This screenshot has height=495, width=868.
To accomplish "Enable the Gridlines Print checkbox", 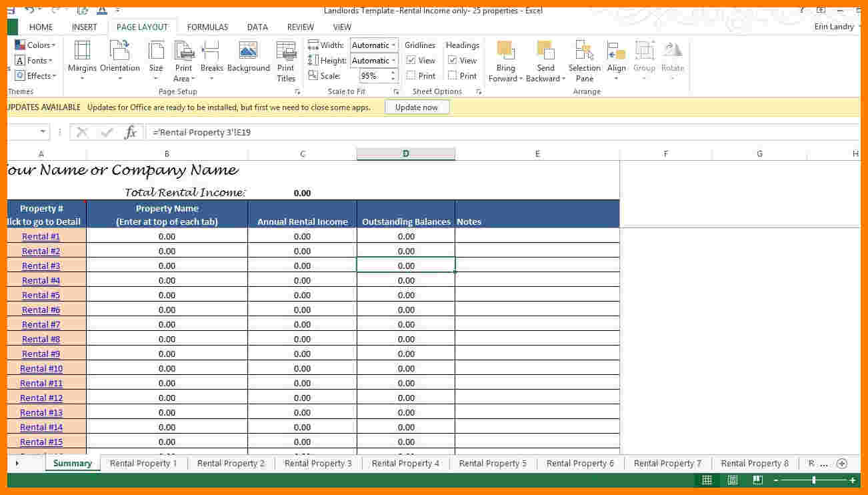I will tap(411, 75).
